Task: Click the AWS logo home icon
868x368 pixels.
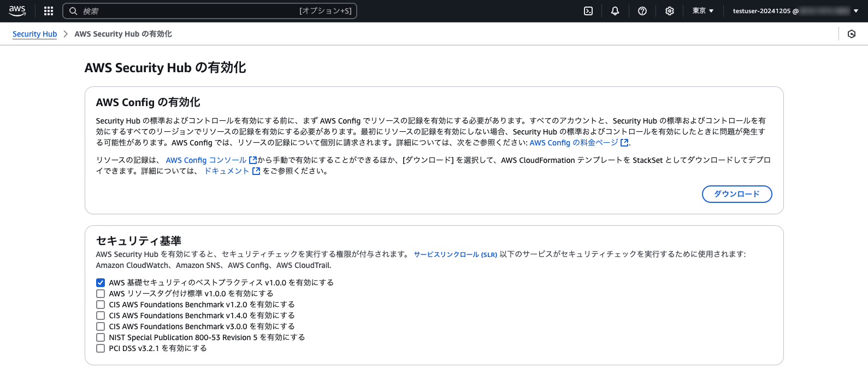Action: coord(17,10)
